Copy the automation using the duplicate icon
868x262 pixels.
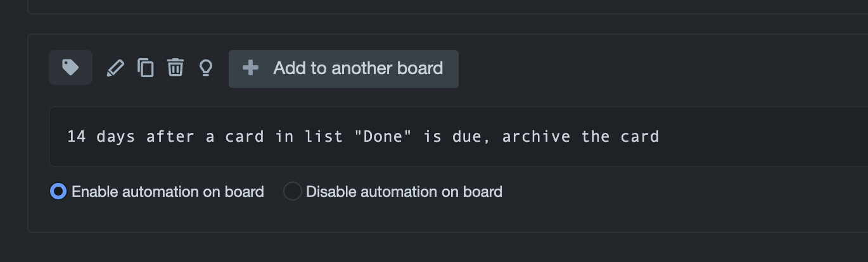pos(146,68)
